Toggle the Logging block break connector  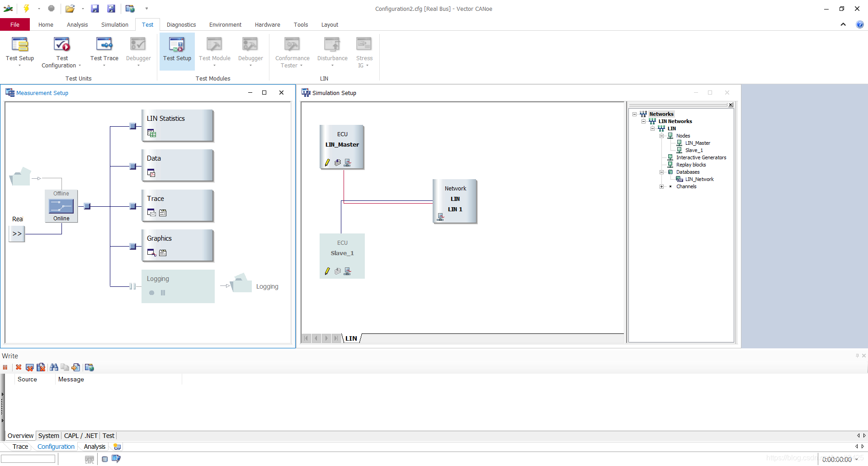tap(132, 286)
